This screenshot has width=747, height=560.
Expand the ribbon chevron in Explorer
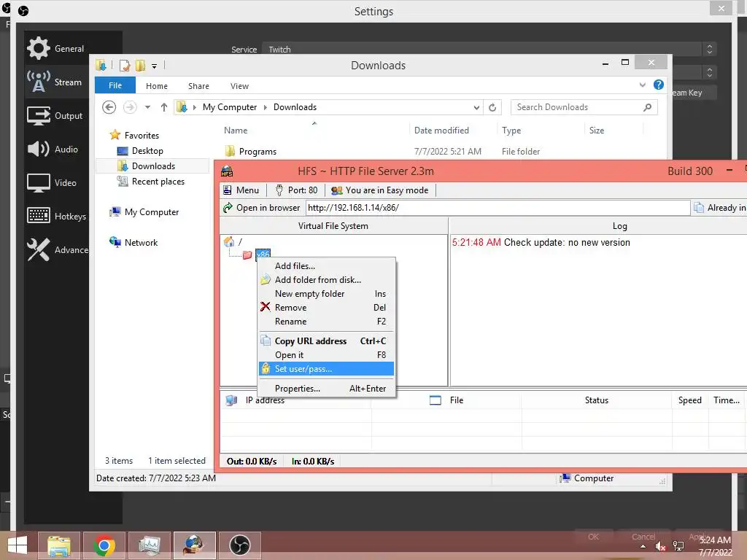pos(643,85)
